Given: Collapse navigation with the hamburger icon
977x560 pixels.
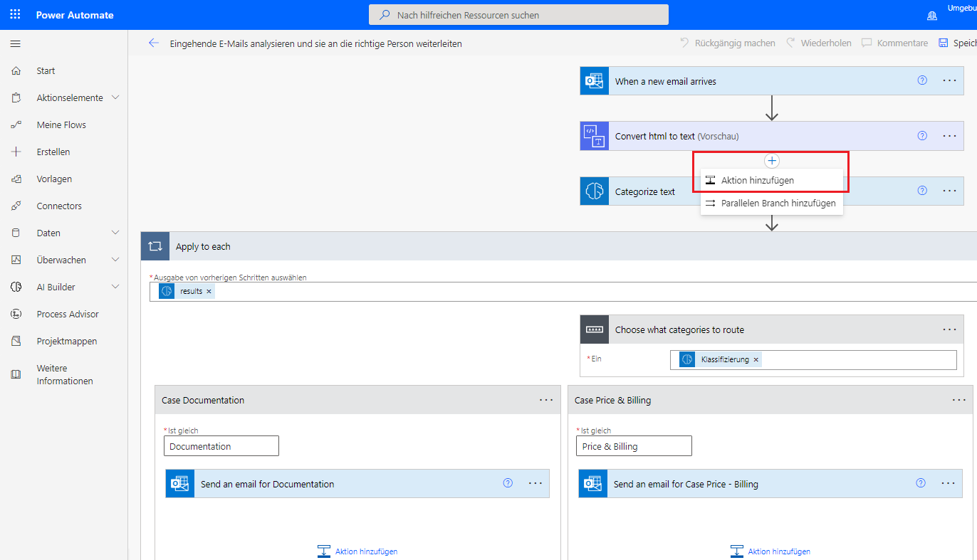Looking at the screenshot, I should click(15, 44).
